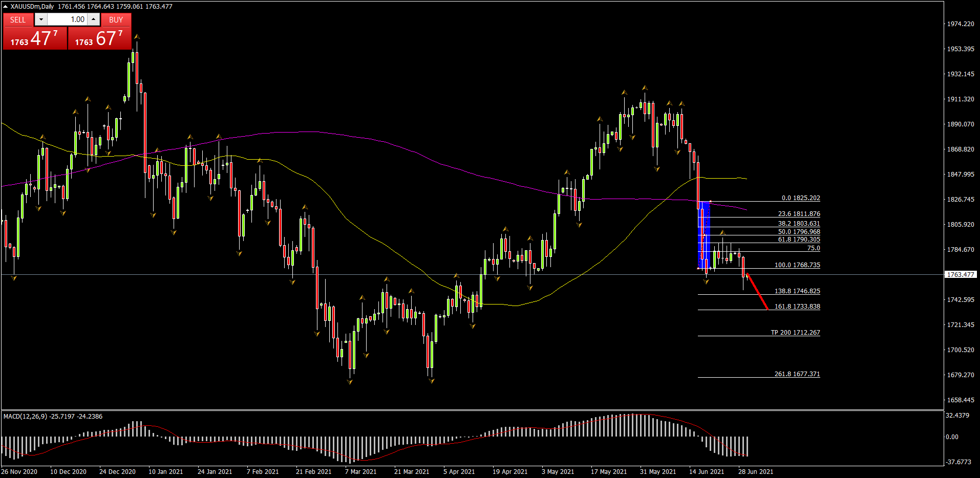This screenshot has height=478, width=980.
Task: Increase lot volume with up arrow
Action: pyautogui.click(x=93, y=19)
